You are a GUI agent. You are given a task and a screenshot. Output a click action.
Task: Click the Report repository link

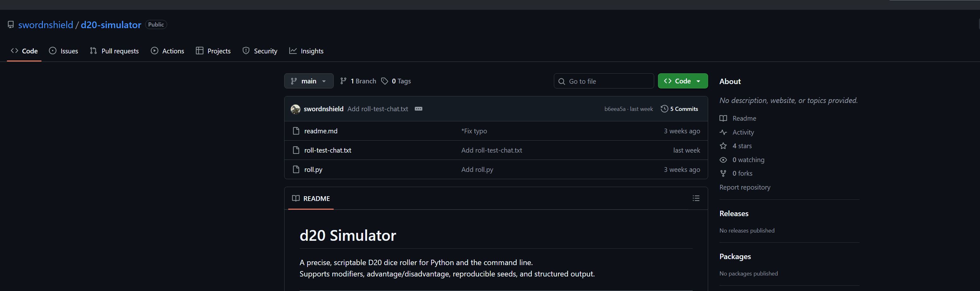tap(744, 187)
